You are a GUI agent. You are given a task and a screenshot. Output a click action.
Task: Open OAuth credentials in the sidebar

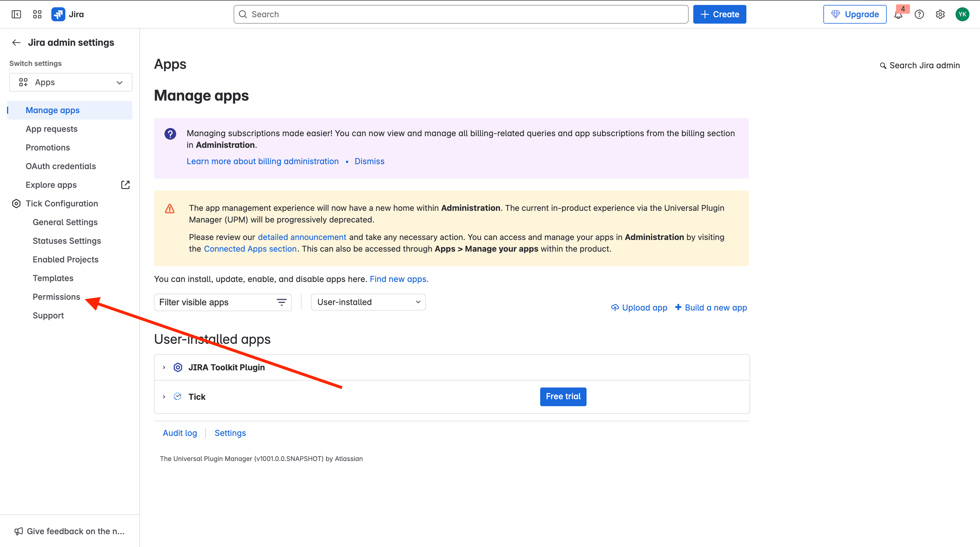61,166
